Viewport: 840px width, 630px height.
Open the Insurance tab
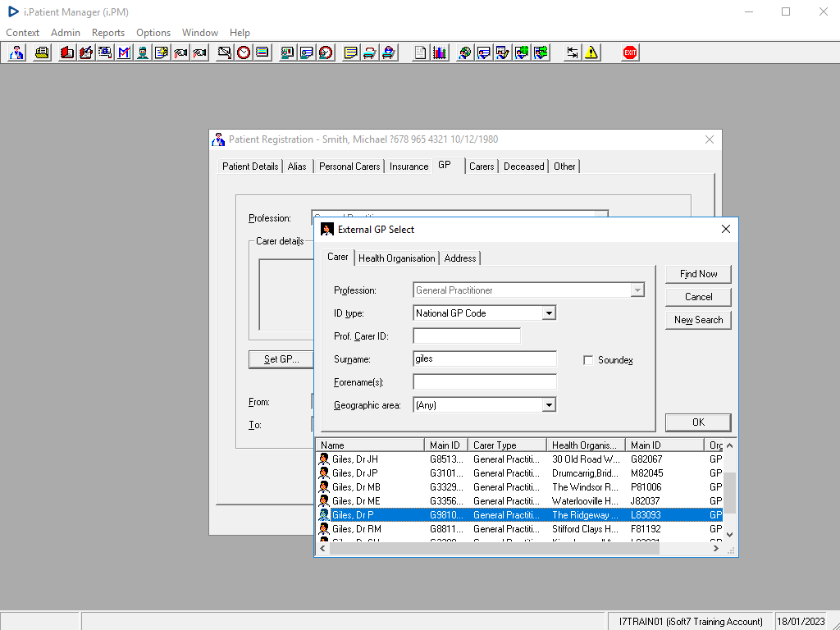409,167
